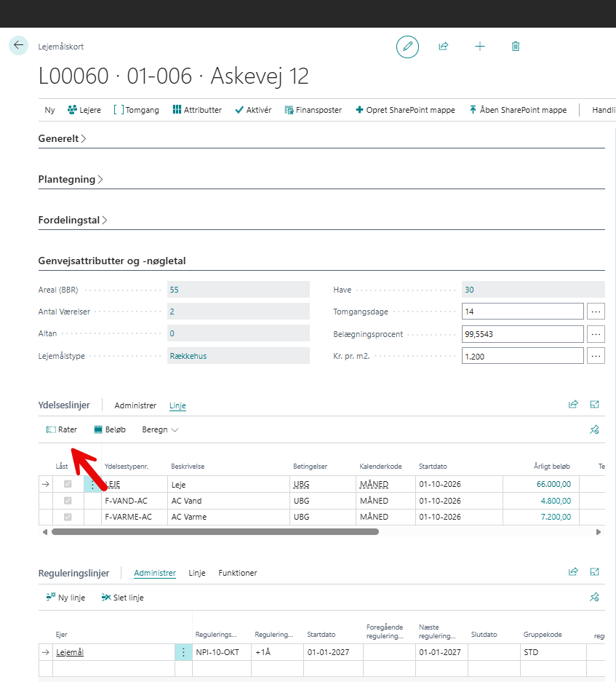Open Finansposter
Image resolution: width=616 pixels, height=682 pixels.
coord(313,110)
